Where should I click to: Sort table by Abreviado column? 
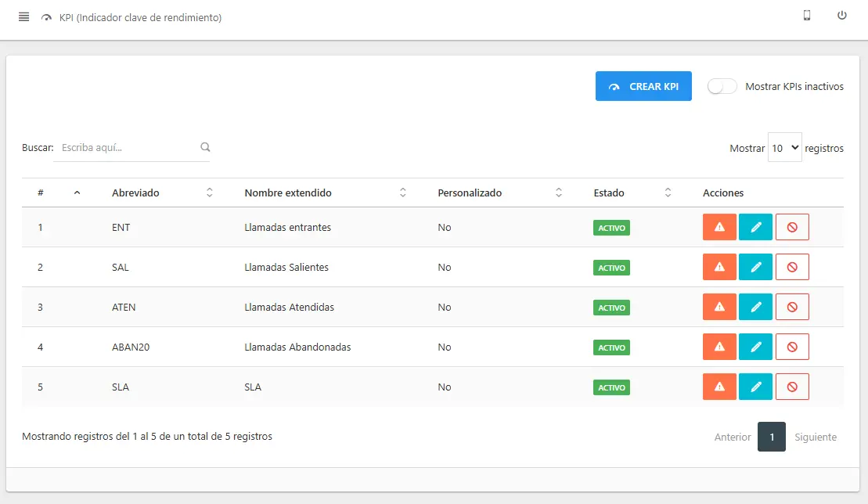pyautogui.click(x=162, y=193)
